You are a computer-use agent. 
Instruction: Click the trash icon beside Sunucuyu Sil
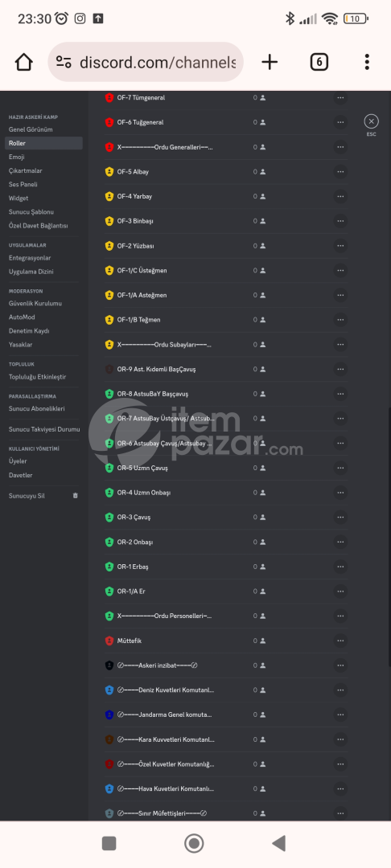pos(76,495)
